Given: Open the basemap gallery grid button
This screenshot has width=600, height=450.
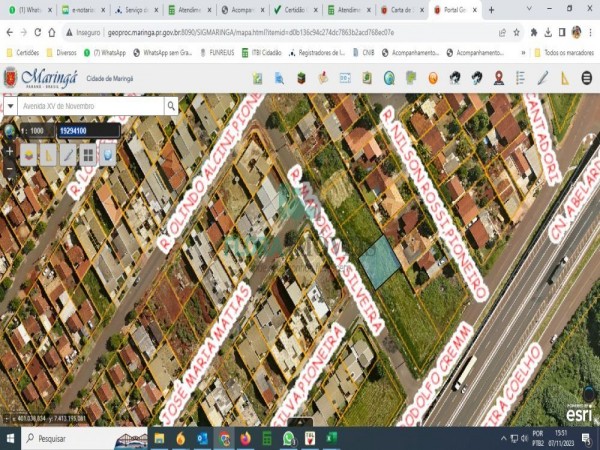Looking at the screenshot, I should tap(88, 154).
